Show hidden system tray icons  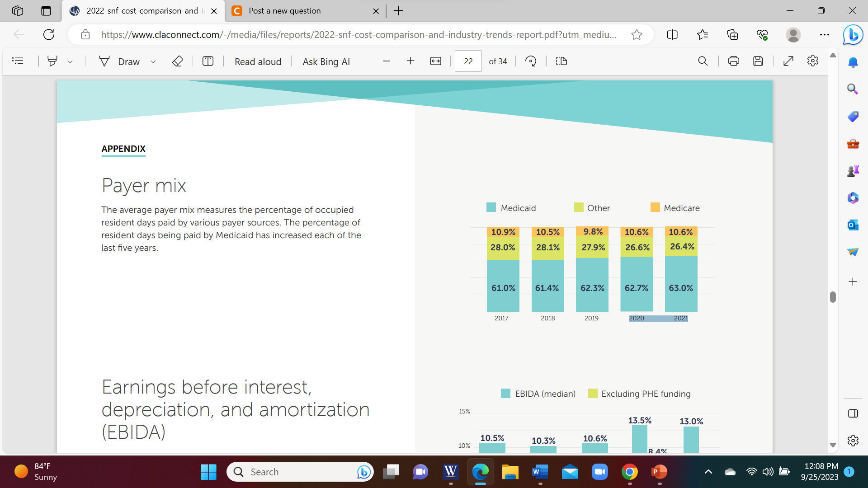coord(708,472)
